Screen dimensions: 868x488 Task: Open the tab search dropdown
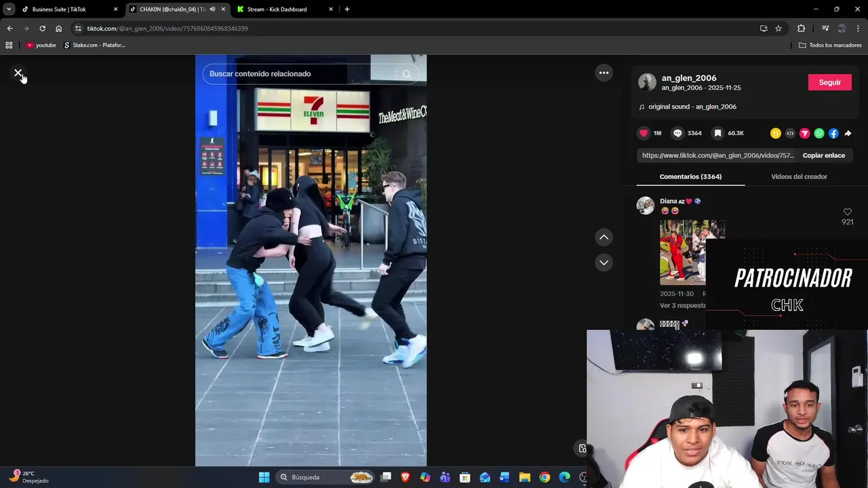pyautogui.click(x=9, y=9)
